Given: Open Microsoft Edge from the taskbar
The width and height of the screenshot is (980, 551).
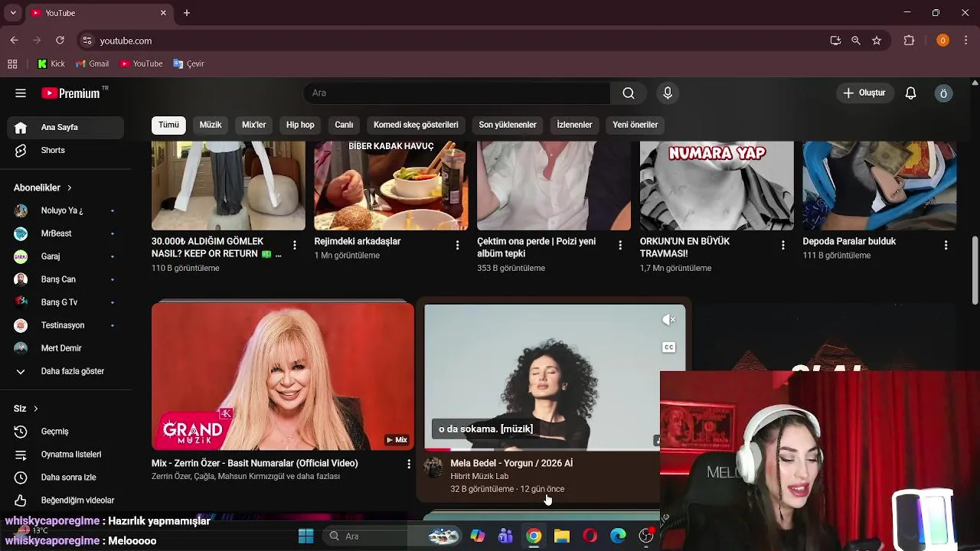Looking at the screenshot, I should point(618,536).
